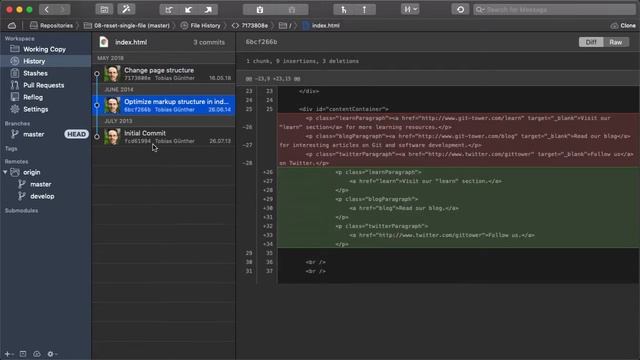Refresh the repository with circular arrow
Screen dimensions: 640x360
coord(460,9)
